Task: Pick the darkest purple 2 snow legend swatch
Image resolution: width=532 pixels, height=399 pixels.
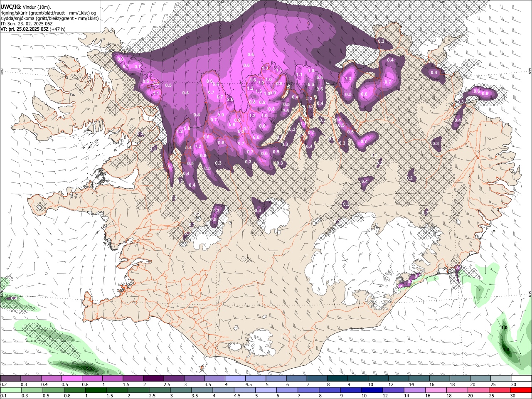Action: pos(153,379)
